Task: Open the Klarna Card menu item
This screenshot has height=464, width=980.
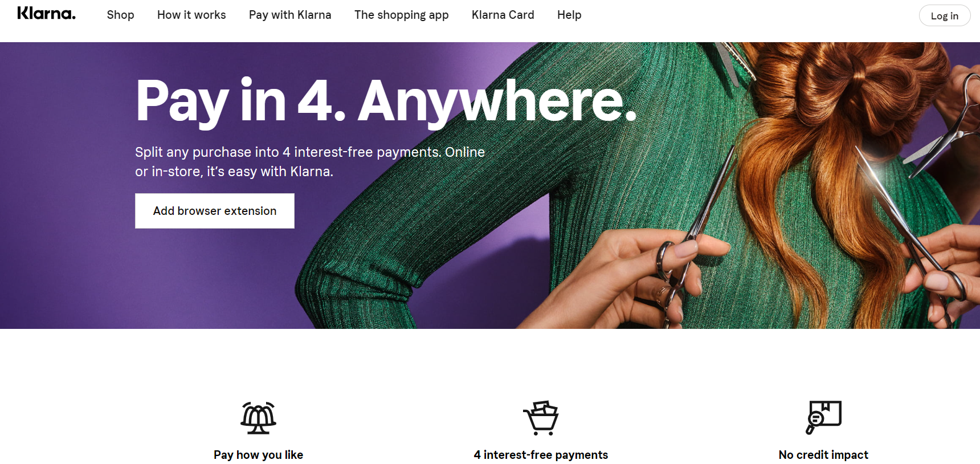Action: click(x=503, y=15)
